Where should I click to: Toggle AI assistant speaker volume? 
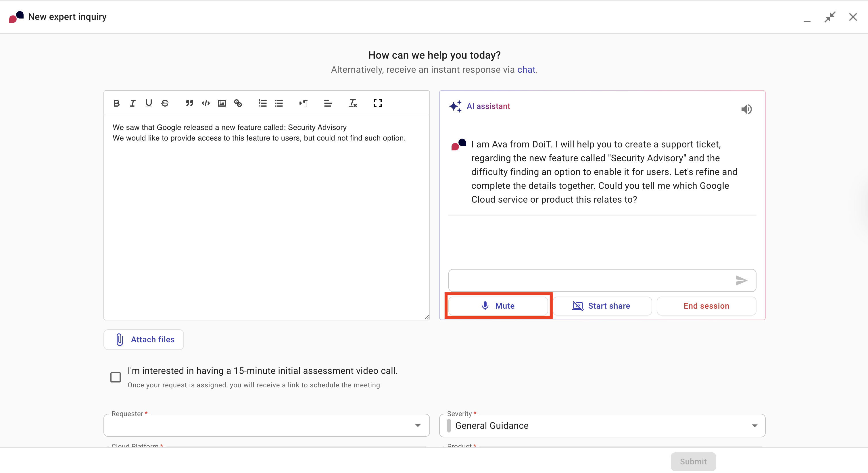coord(746,109)
